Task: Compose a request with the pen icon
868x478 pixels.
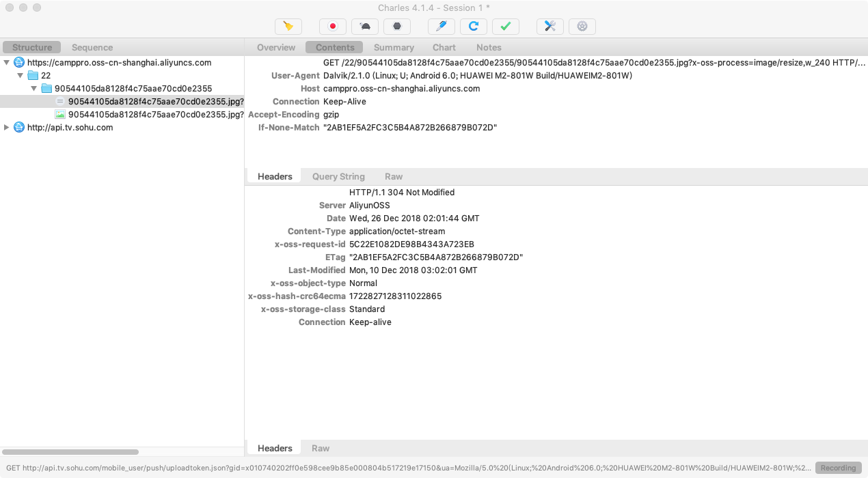Action: pos(441,26)
